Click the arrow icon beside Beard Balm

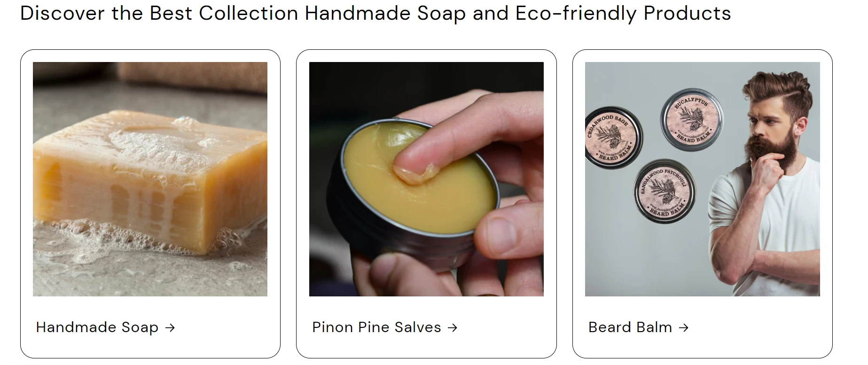[x=684, y=328]
